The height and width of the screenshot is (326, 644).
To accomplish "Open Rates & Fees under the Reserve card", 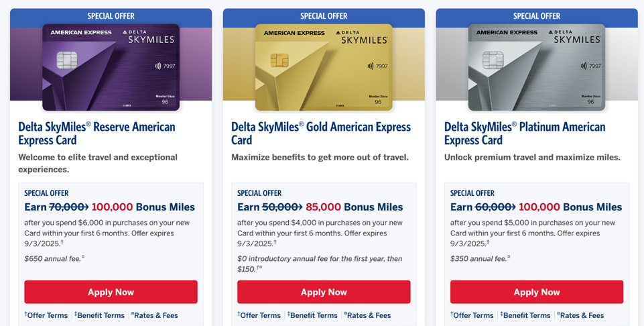I will 154,315.
